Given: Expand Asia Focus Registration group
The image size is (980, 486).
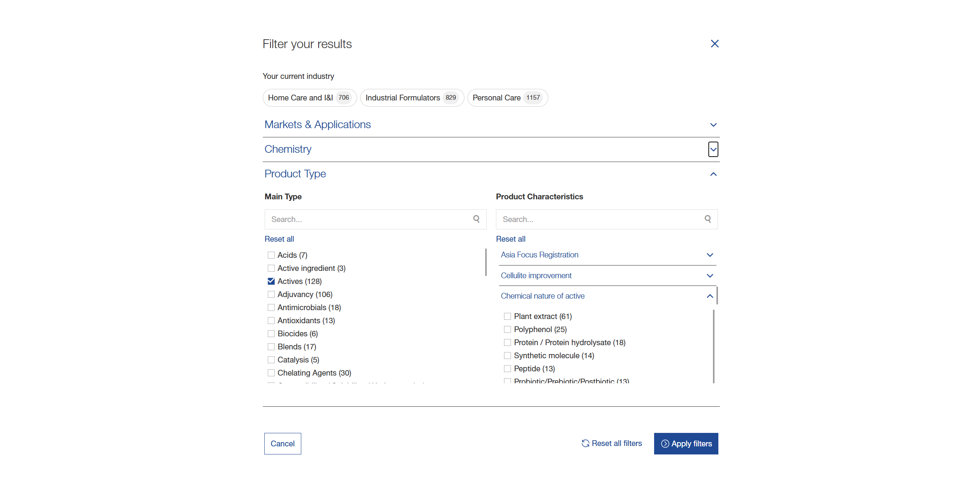Looking at the screenshot, I should click(x=710, y=255).
